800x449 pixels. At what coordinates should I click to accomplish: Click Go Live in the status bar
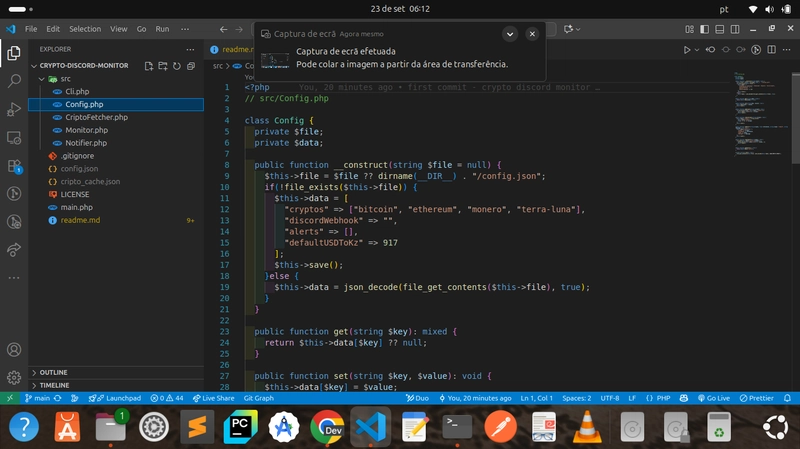[711, 398]
